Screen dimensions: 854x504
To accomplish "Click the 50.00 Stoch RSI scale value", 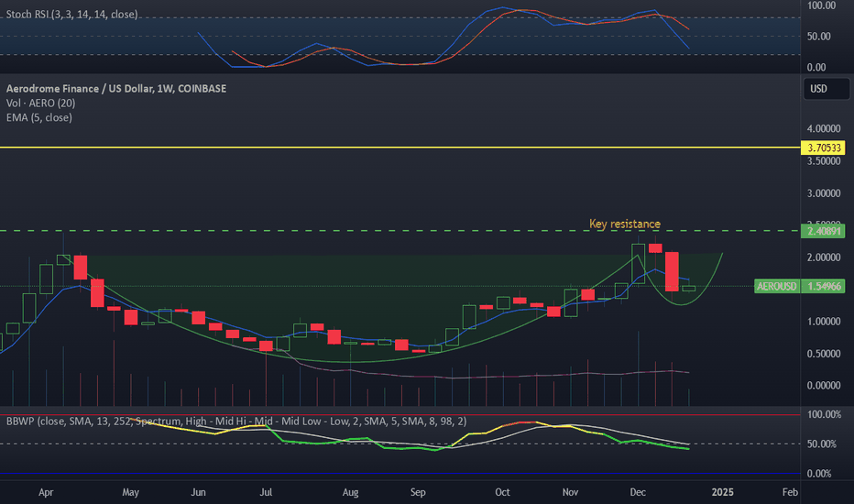I will pyautogui.click(x=818, y=37).
